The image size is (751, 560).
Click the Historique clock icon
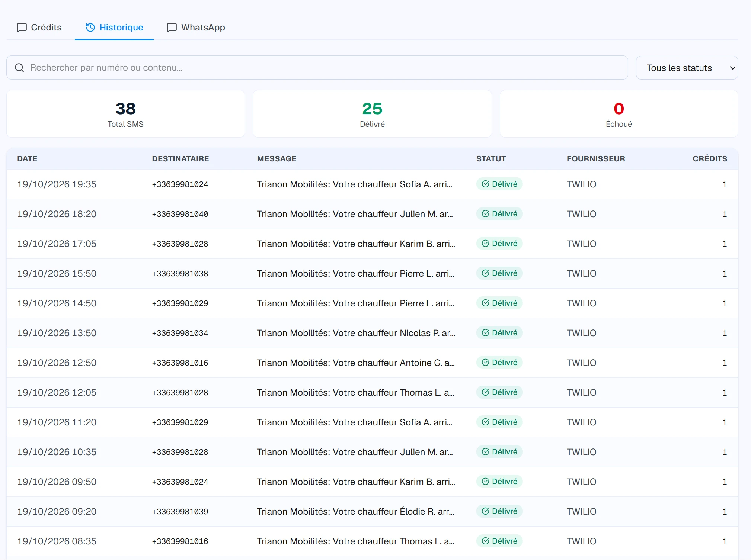(90, 28)
